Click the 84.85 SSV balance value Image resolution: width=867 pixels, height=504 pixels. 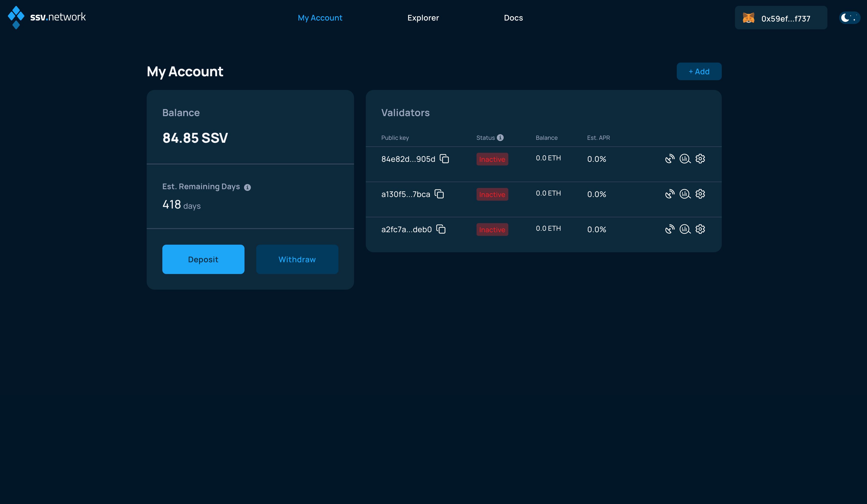click(195, 138)
